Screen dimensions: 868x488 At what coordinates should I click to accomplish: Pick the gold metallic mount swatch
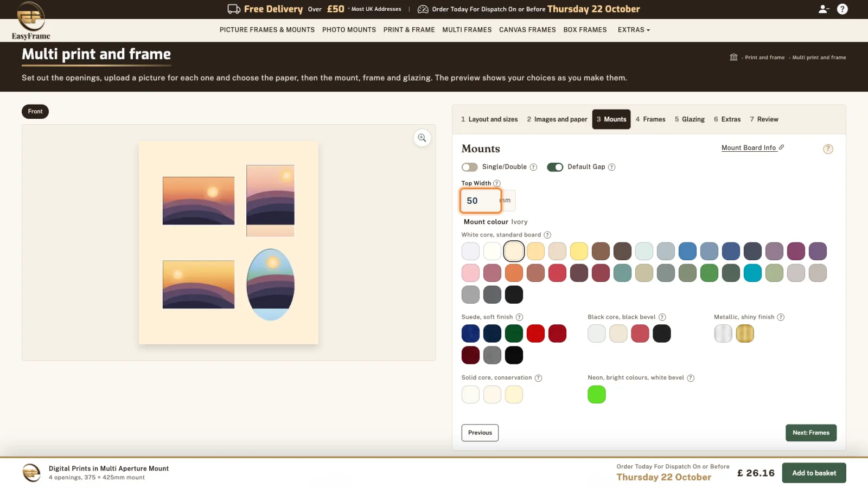pos(745,334)
